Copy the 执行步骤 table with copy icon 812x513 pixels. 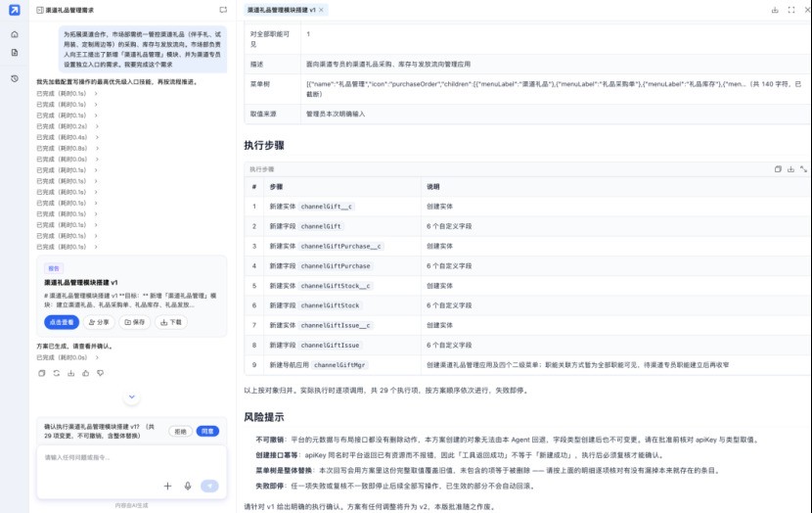click(778, 169)
